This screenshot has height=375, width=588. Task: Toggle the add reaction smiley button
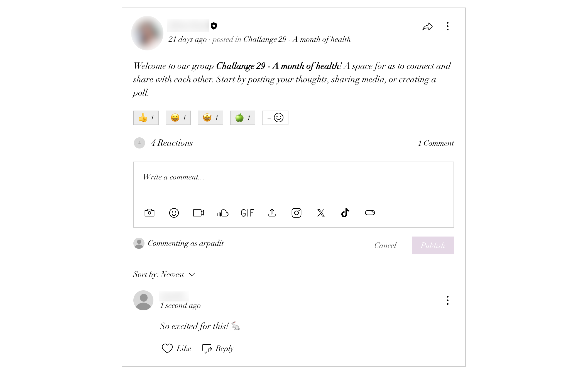point(275,118)
